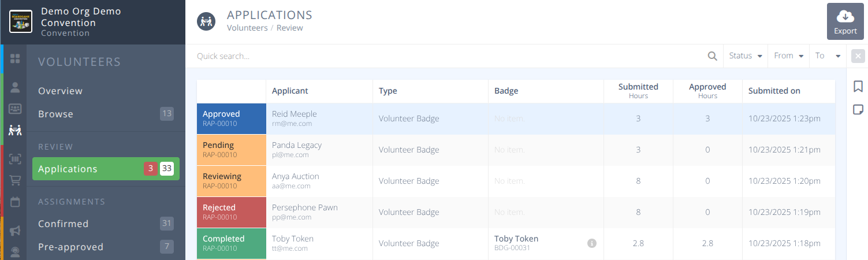Select the volunteers handshake icon in sidebar
Screen dimensions: 868x260
(15, 131)
